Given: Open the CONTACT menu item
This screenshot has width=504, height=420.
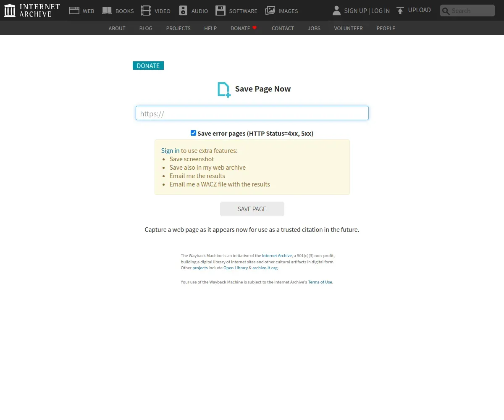Looking at the screenshot, I should 283,28.
